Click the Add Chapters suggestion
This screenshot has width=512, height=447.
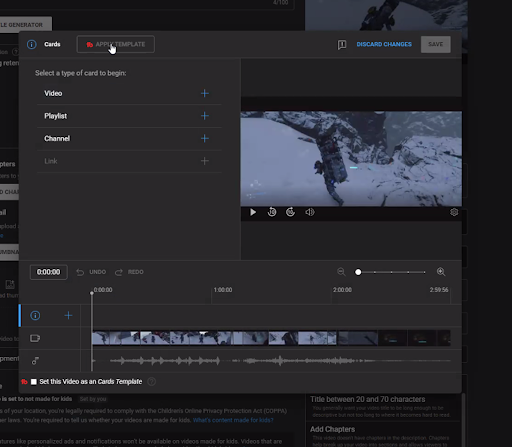pos(332,429)
